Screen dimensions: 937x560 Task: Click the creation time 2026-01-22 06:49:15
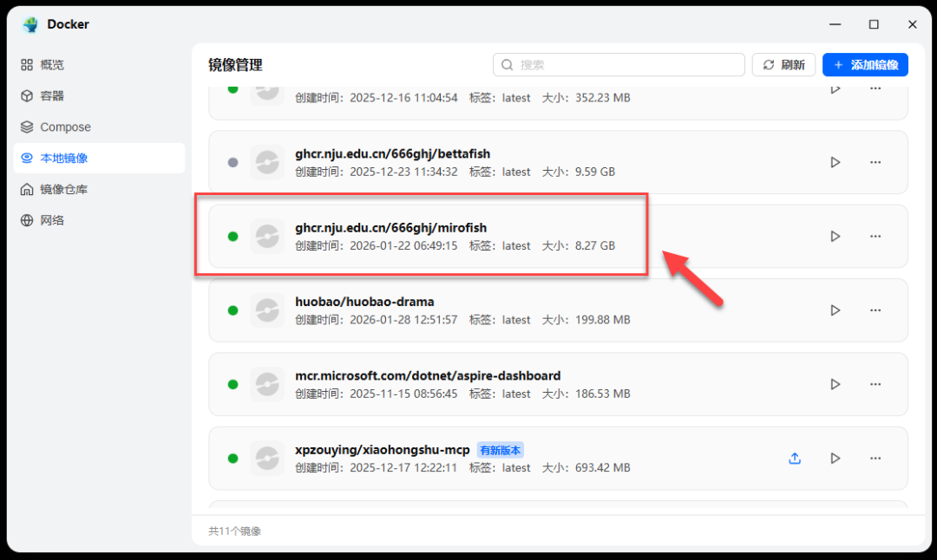tap(403, 246)
